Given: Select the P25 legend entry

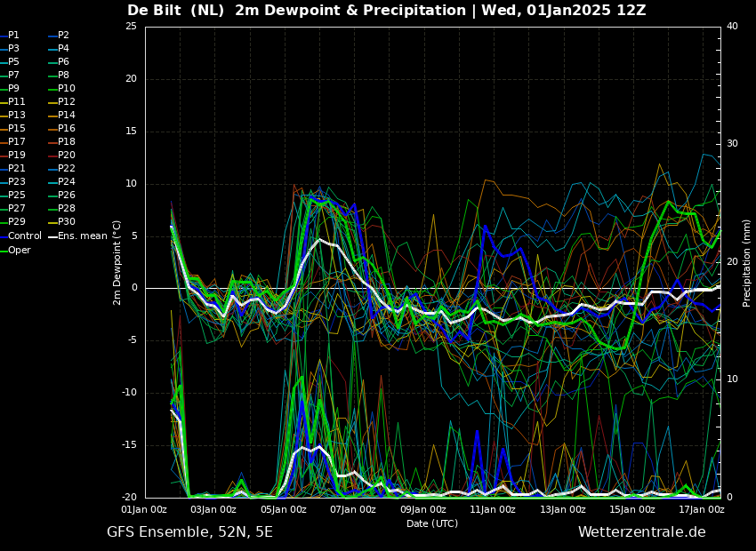Looking at the screenshot, I should [x=16, y=196].
